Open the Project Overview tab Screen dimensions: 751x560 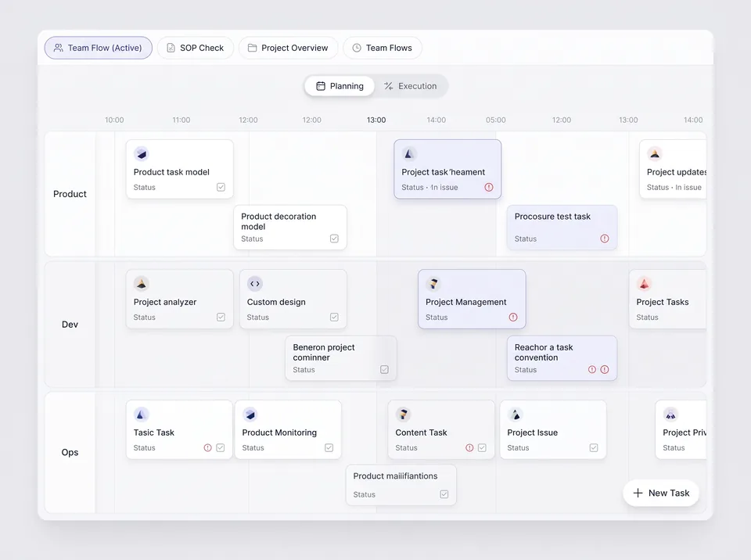[x=289, y=48]
